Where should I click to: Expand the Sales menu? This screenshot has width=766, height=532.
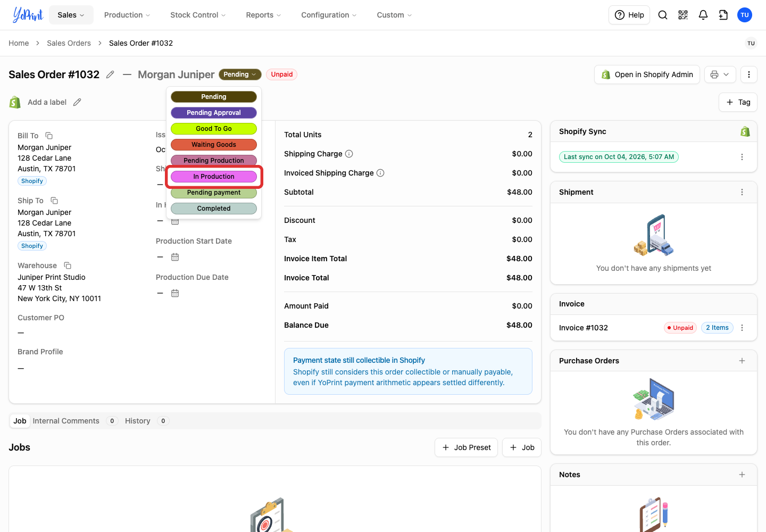[x=71, y=15]
